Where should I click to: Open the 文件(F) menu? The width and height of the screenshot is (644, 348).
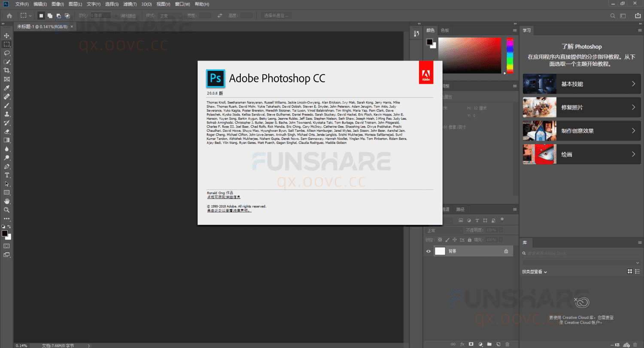click(x=22, y=4)
